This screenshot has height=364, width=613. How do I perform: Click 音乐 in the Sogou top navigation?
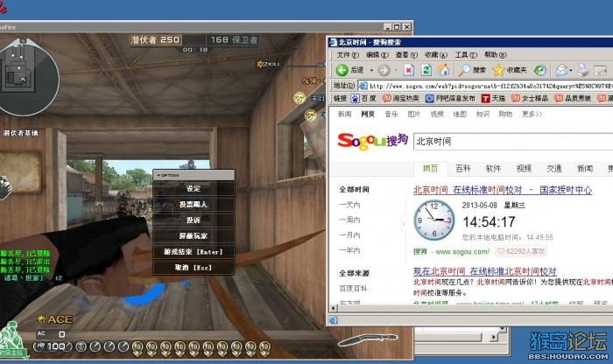click(391, 114)
